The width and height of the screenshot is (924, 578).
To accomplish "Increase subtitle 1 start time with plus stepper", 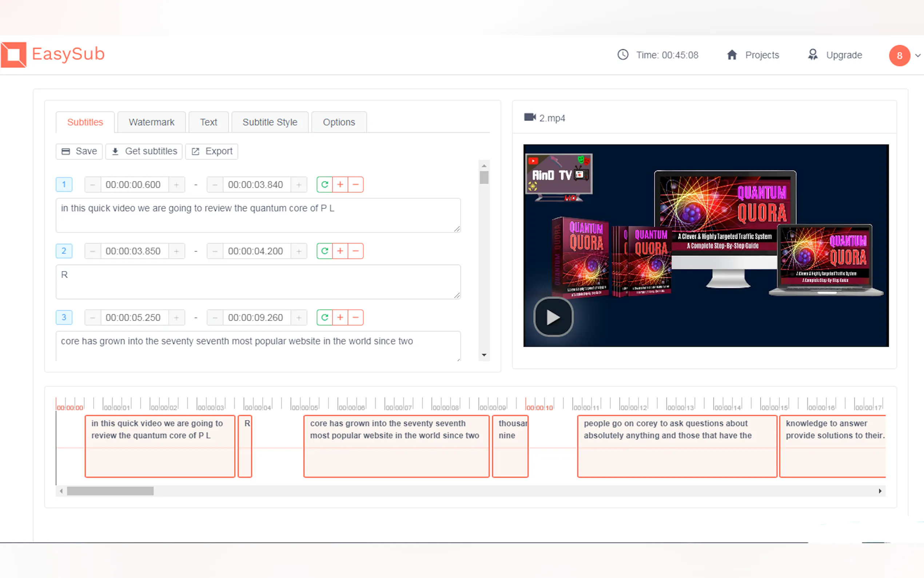I will (176, 185).
